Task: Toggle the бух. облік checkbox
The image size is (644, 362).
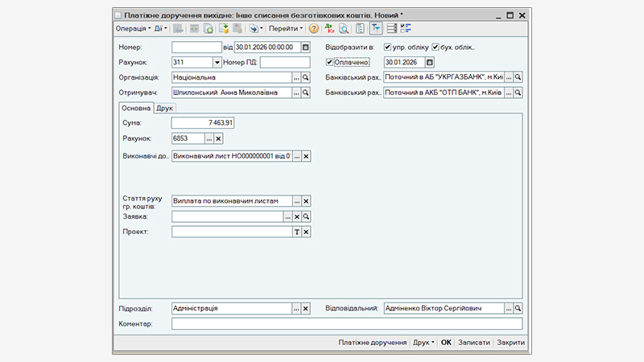Action: pos(436,47)
